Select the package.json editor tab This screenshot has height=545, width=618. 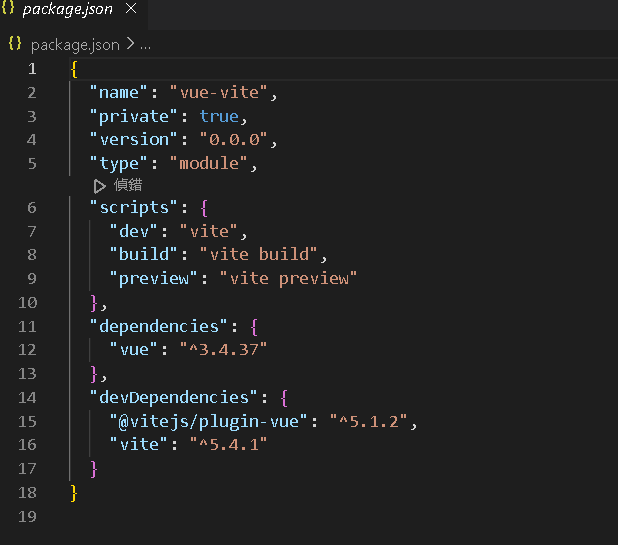[74, 14]
